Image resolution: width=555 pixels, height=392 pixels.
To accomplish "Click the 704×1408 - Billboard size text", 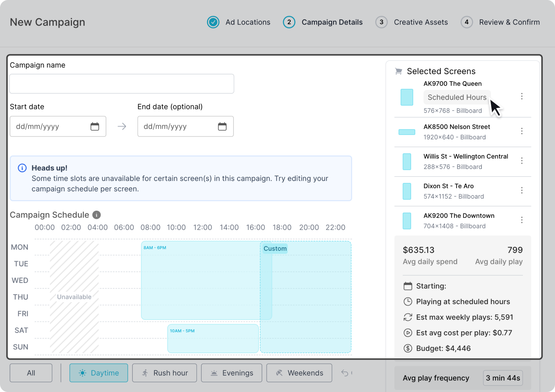I will [455, 226].
